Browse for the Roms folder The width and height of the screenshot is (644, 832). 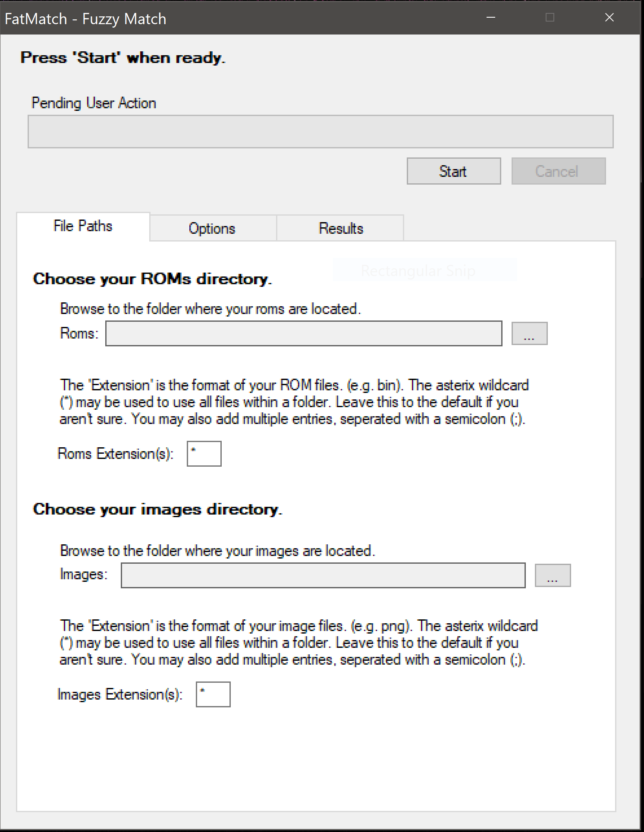[x=529, y=333]
